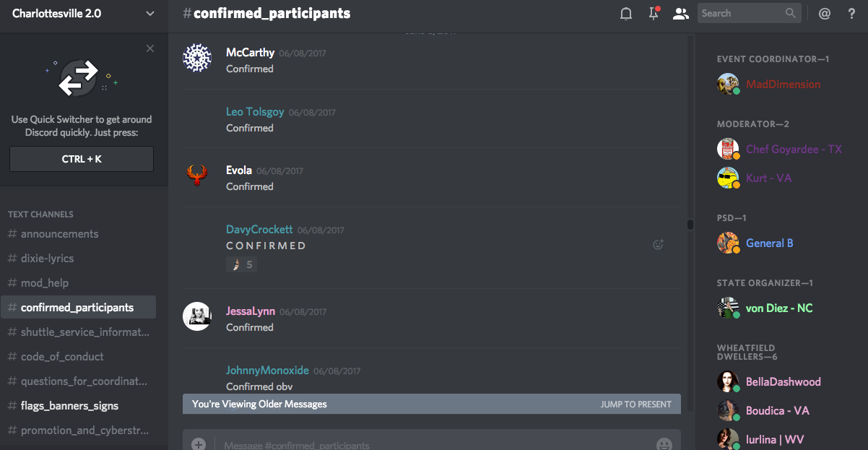The width and height of the screenshot is (868, 450).
Task: Click the chat scrollbar thumb
Action: click(x=690, y=225)
